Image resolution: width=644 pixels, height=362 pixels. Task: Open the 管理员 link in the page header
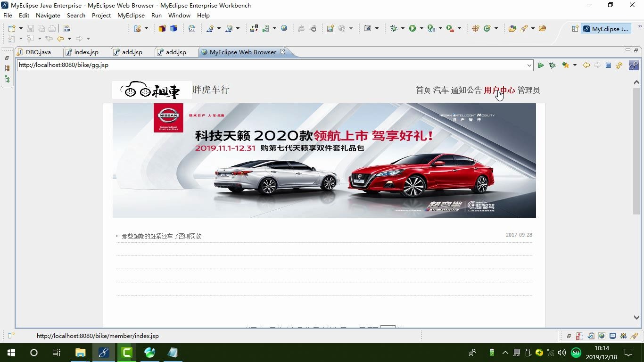coord(528,90)
